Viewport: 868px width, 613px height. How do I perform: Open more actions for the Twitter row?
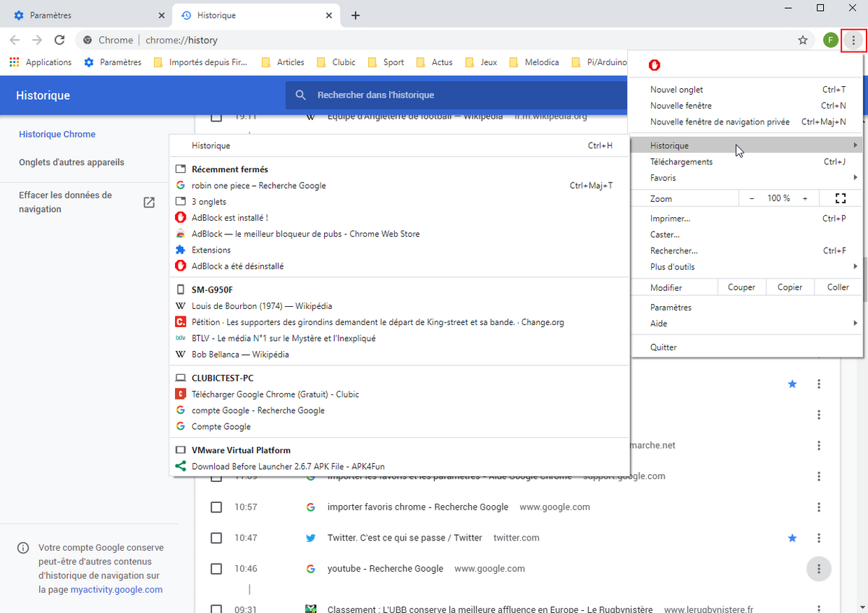pos(819,538)
